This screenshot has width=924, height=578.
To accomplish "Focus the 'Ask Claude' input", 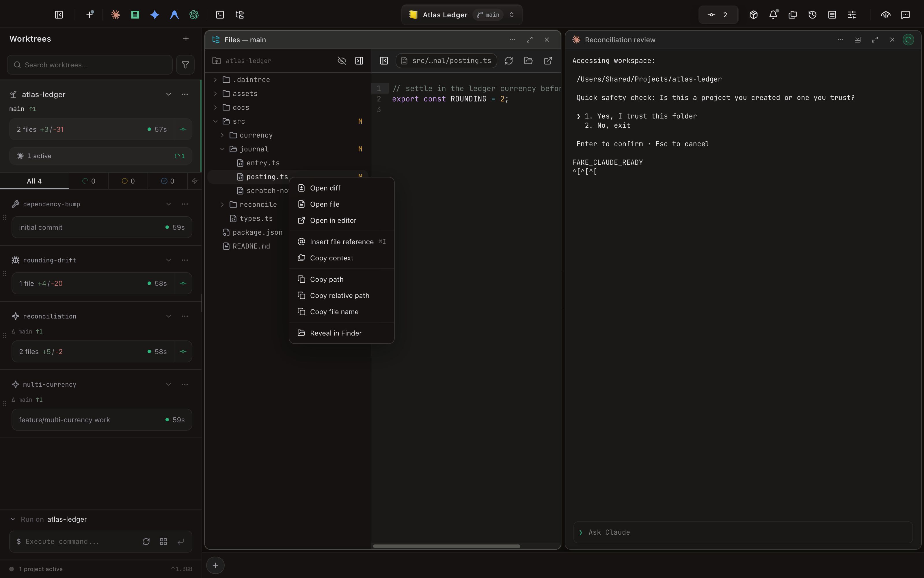I will pos(743,532).
